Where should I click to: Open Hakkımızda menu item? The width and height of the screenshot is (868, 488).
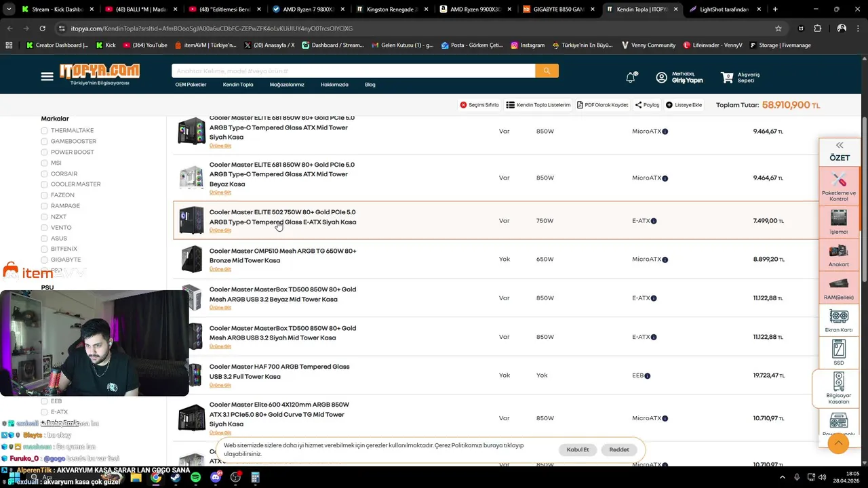334,85
